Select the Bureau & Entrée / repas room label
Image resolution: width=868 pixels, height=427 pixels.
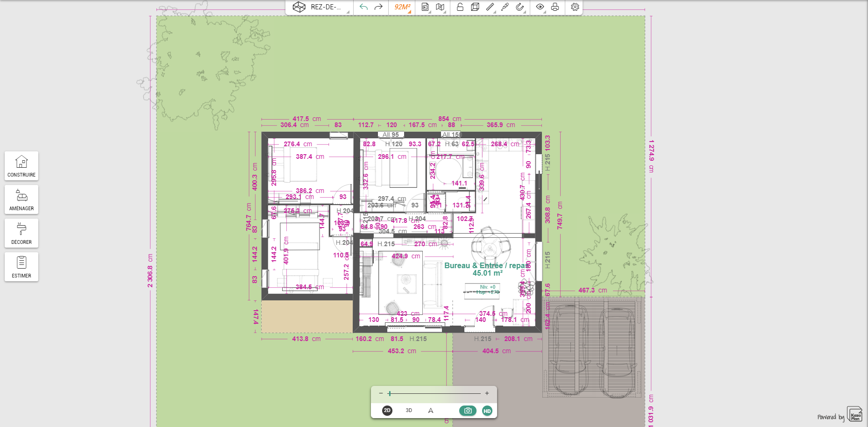point(487,265)
